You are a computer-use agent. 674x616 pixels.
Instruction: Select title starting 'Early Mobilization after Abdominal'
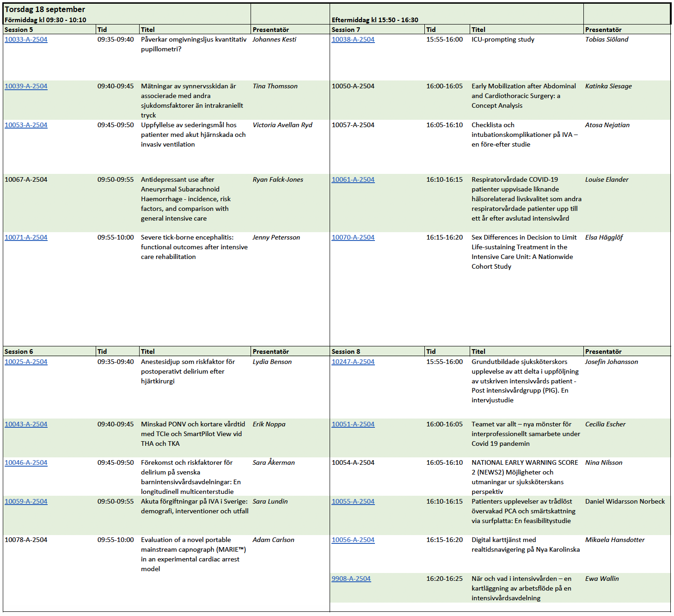click(x=524, y=96)
